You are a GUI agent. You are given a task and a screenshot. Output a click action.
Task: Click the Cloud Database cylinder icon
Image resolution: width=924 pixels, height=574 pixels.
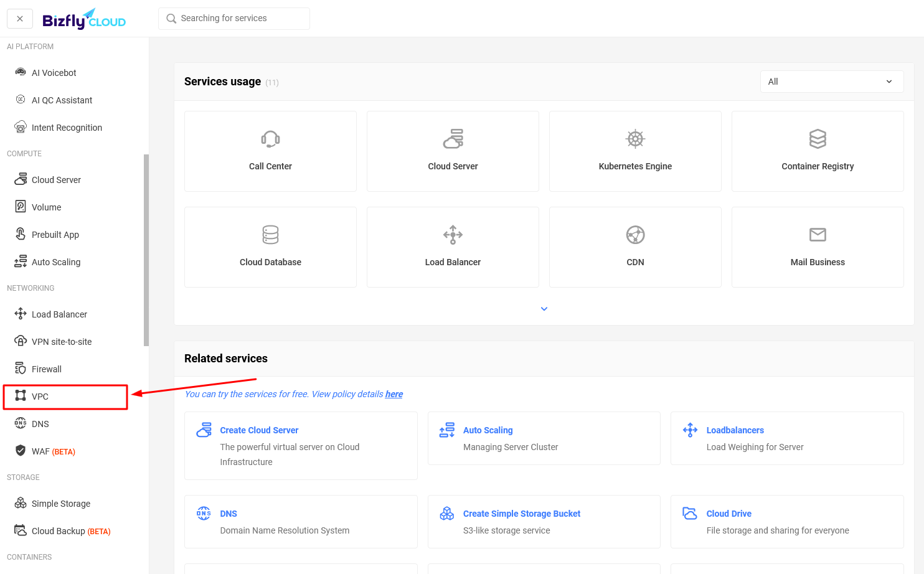tap(270, 235)
